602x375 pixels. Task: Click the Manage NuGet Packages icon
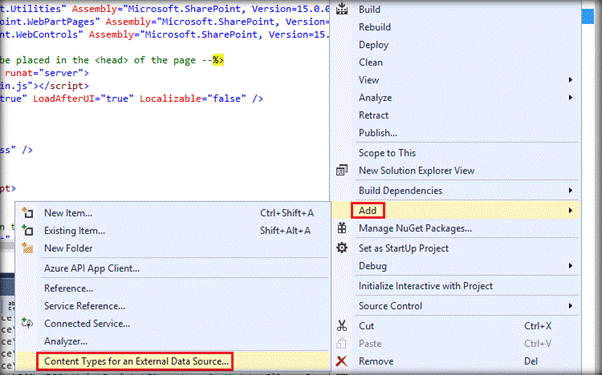tap(342, 228)
